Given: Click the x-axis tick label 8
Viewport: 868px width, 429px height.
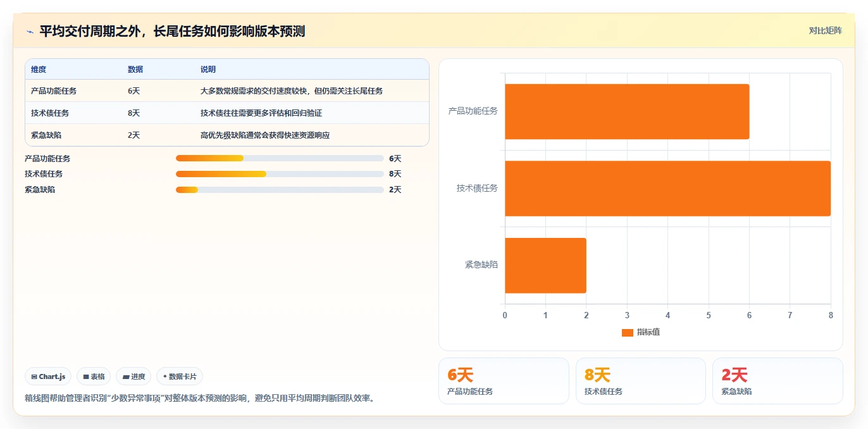Looking at the screenshot, I should (831, 315).
